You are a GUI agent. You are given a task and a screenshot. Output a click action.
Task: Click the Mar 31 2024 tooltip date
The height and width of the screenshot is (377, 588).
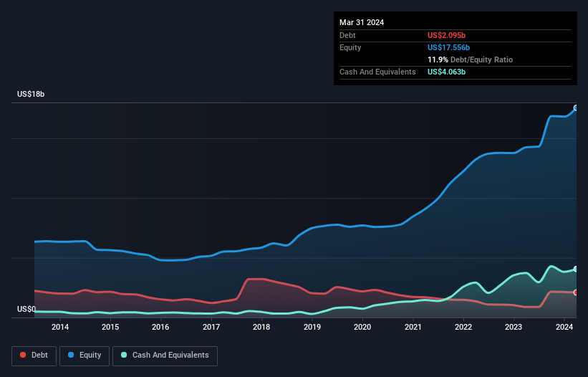click(362, 22)
